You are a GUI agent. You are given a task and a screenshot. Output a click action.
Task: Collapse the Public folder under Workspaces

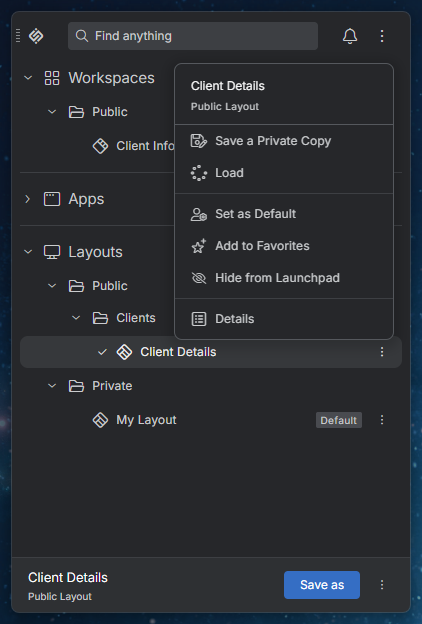click(x=52, y=112)
